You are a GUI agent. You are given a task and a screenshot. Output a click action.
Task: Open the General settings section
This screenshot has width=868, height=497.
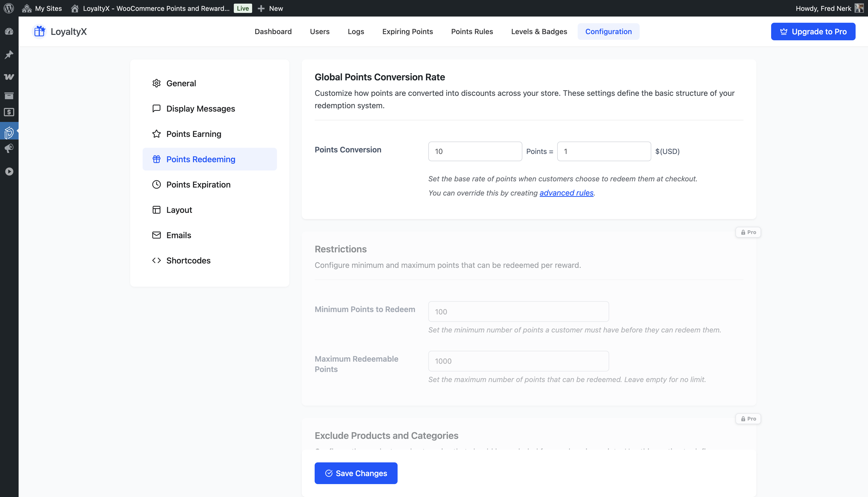click(x=181, y=83)
